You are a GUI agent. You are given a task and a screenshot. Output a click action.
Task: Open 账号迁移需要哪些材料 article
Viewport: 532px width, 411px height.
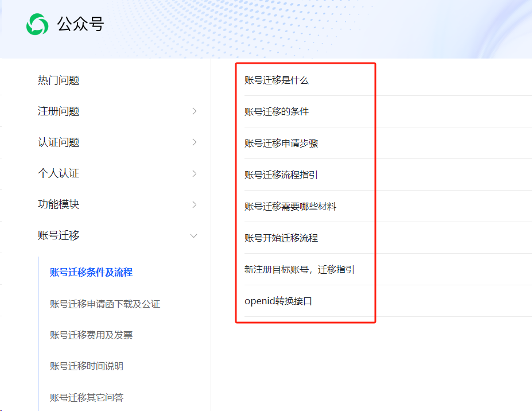coord(290,206)
